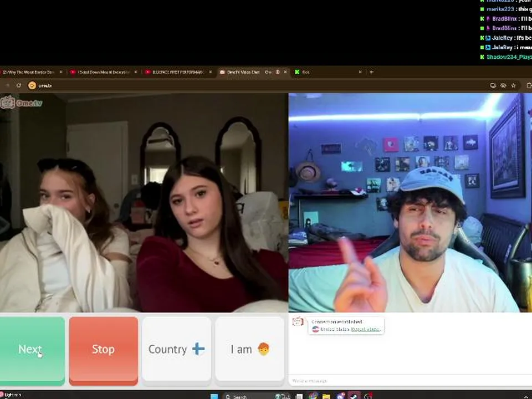Click the eye-slash privacy icon in address bar
This screenshot has width=532, height=399.
(503, 85)
